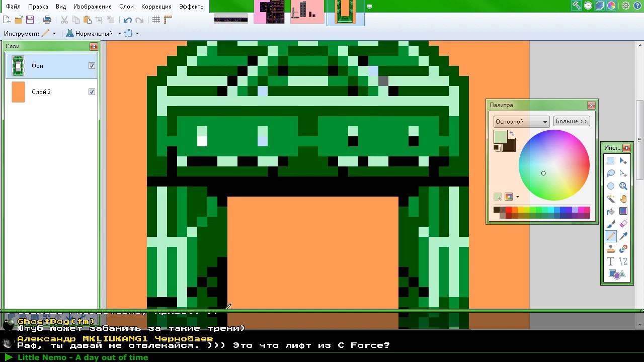
Task: Select the Line/Curve tool
Action: tap(623, 261)
